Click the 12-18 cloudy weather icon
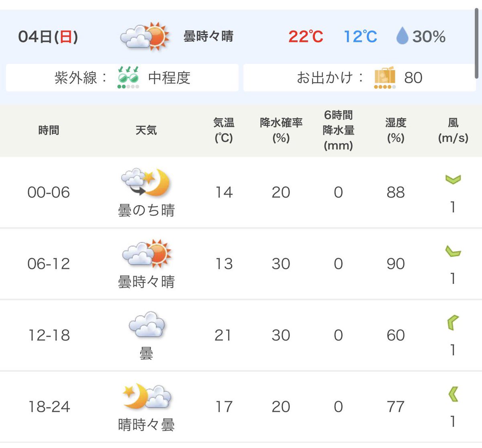Image resolution: width=482 pixels, height=448 pixels. tap(147, 324)
